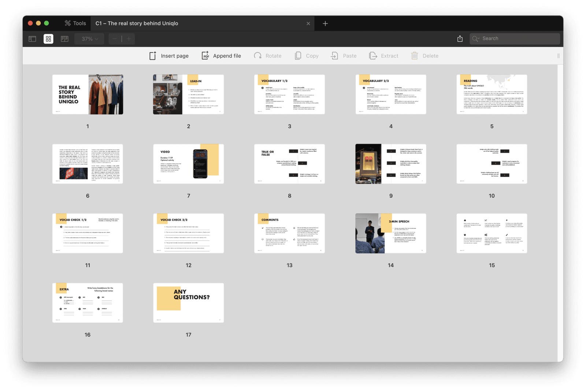Click page number label 10
Viewport: 586px width, 392px height.
(492, 196)
